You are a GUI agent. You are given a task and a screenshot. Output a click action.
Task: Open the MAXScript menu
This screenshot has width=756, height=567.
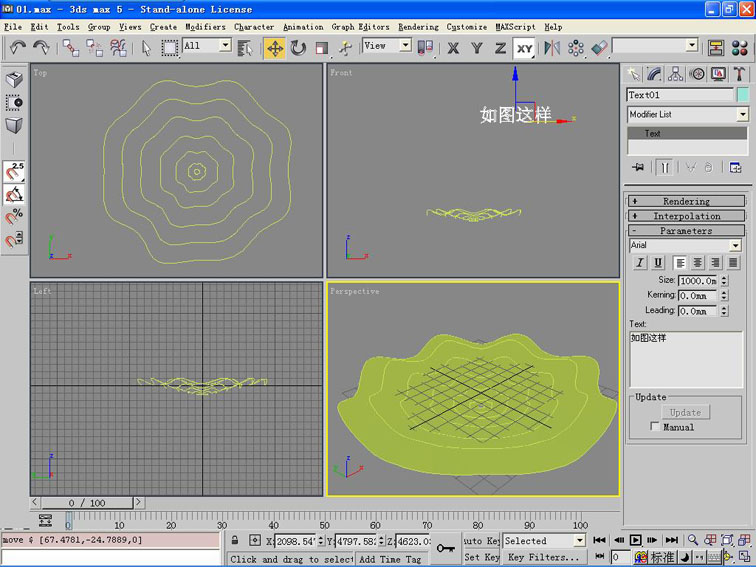[515, 27]
